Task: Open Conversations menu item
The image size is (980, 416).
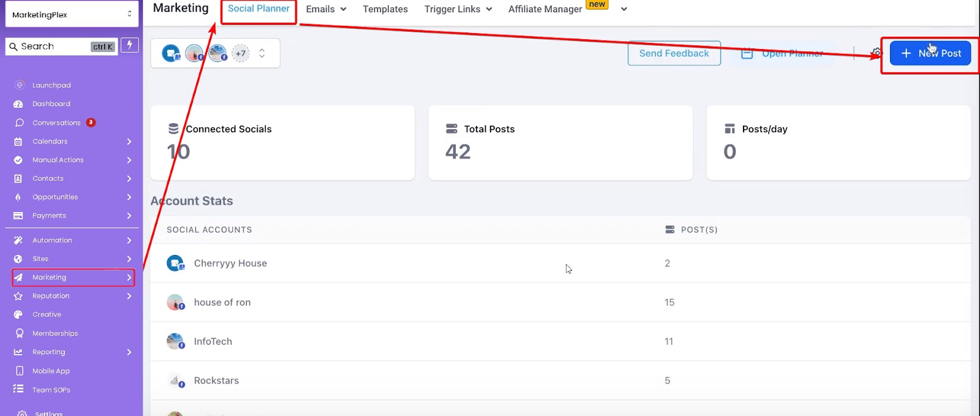Action: point(56,123)
